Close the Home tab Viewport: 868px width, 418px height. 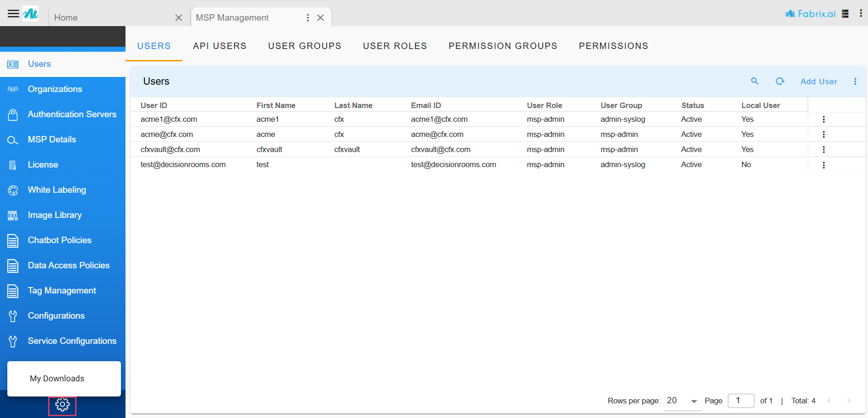coord(179,18)
